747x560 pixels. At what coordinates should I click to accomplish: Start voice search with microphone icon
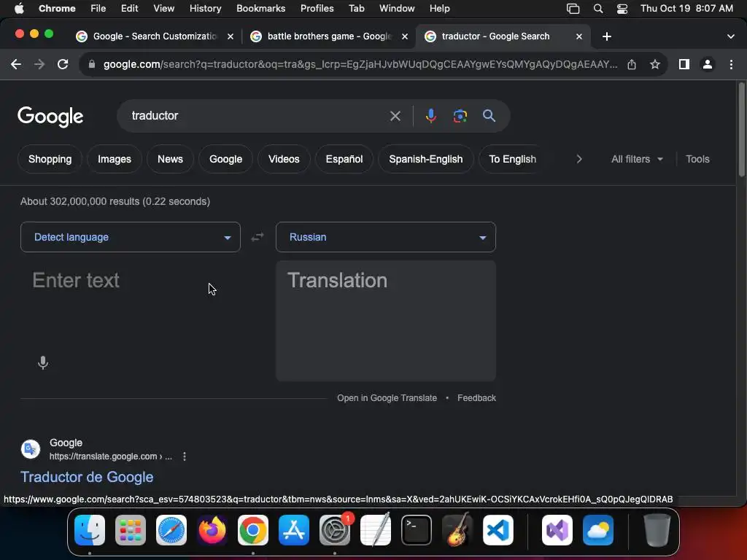coord(430,116)
